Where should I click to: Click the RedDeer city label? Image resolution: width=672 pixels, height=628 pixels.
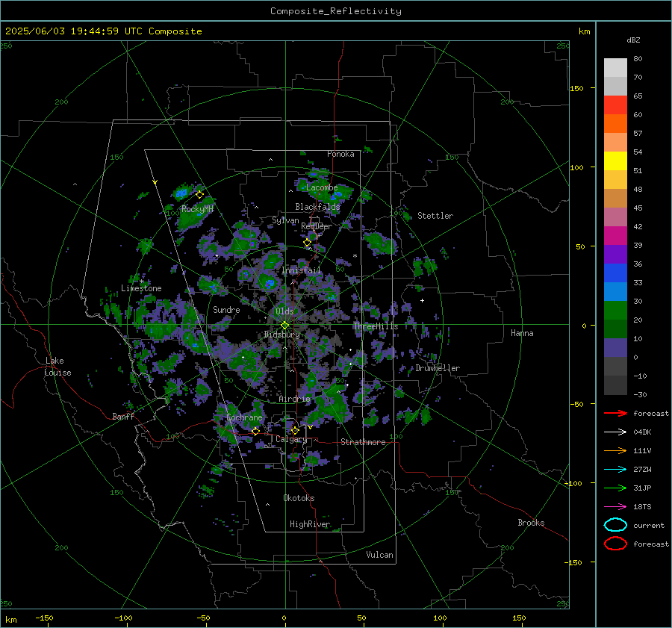317,226
